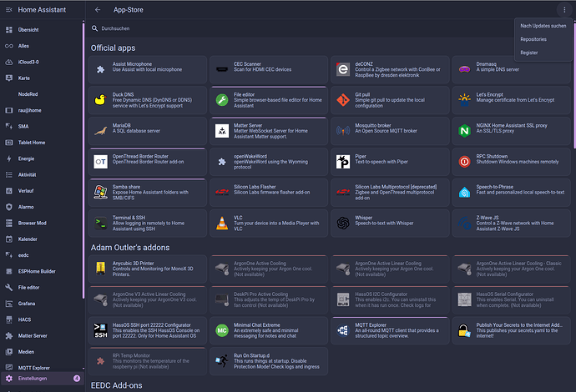The image size is (576, 392).
Task: Click the Anycubic 3D Printer icon
Action: click(x=100, y=269)
